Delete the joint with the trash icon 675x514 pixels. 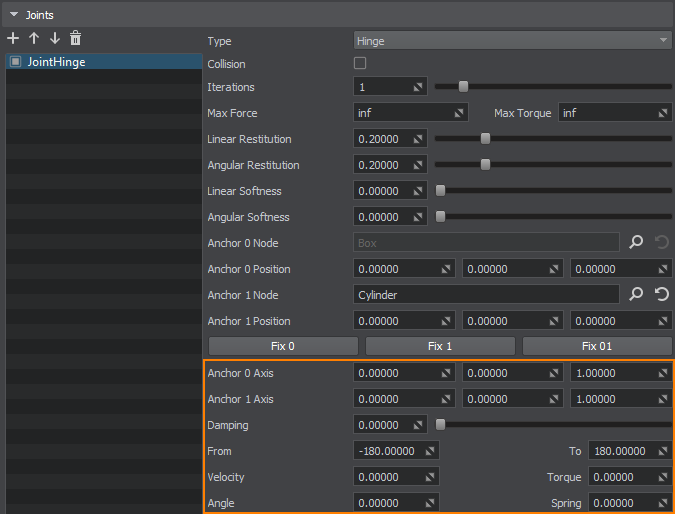point(75,38)
